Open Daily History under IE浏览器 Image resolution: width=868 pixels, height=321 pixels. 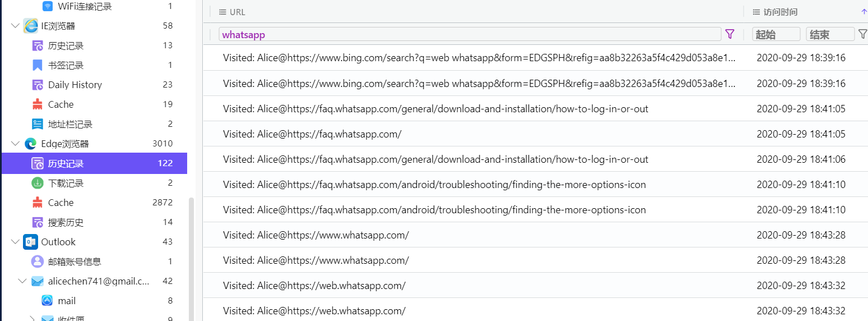75,85
